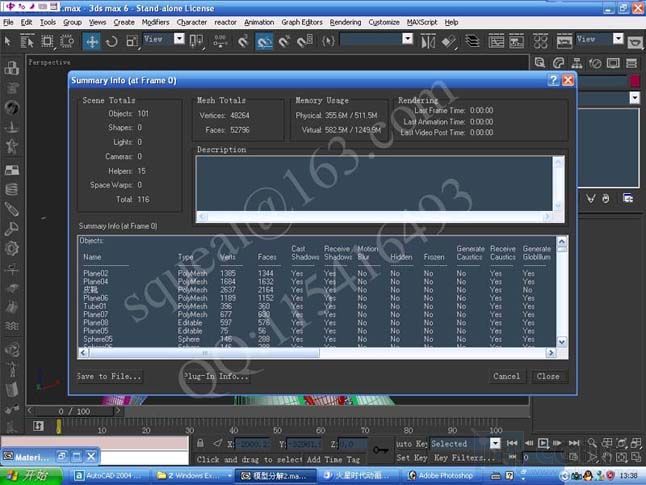This screenshot has width=646, height=485.
Task: Activate the Select and Rotate tool
Action: click(x=112, y=41)
